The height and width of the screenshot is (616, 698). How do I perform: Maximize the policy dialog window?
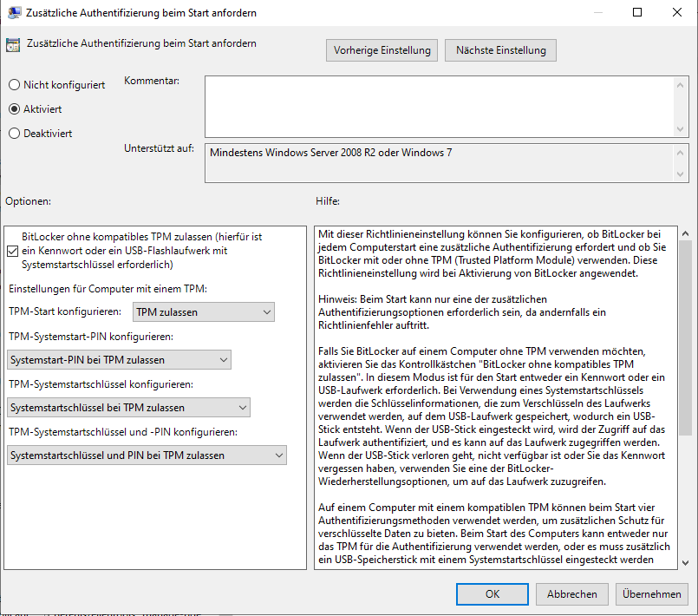(x=637, y=12)
